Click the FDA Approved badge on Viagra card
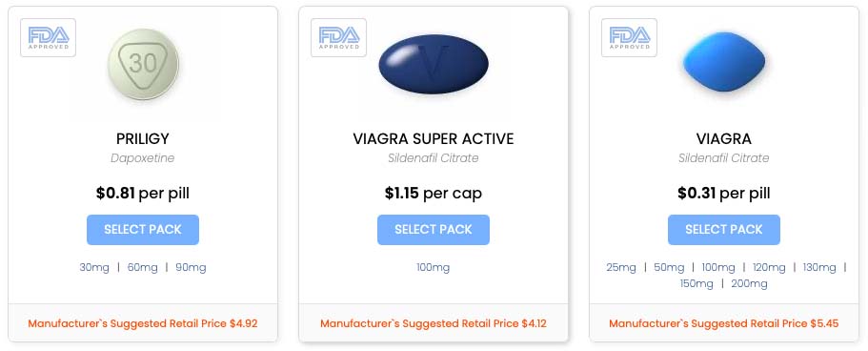The height and width of the screenshot is (351, 868). (630, 38)
